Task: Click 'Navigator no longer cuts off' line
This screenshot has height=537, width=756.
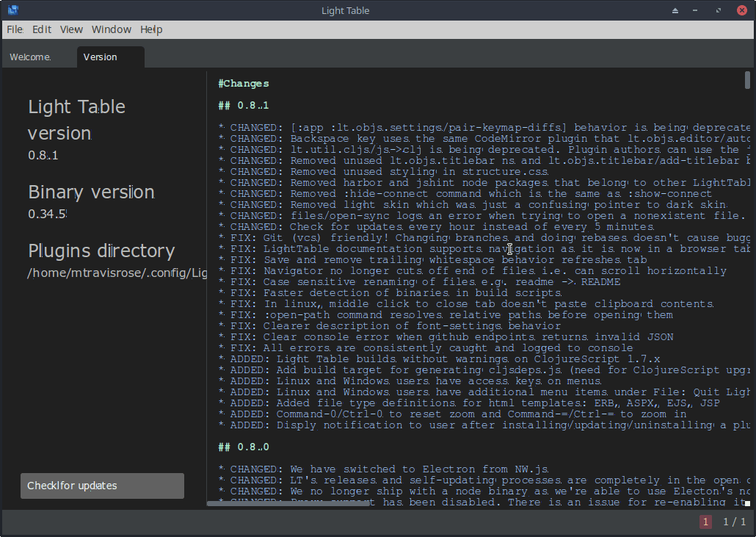Action: (472, 271)
